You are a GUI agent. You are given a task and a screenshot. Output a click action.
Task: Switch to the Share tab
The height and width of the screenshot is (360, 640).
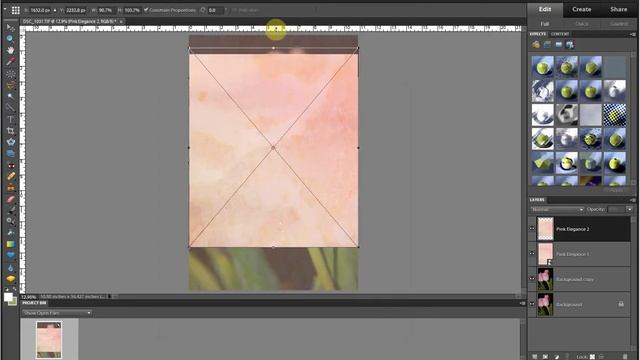618,9
